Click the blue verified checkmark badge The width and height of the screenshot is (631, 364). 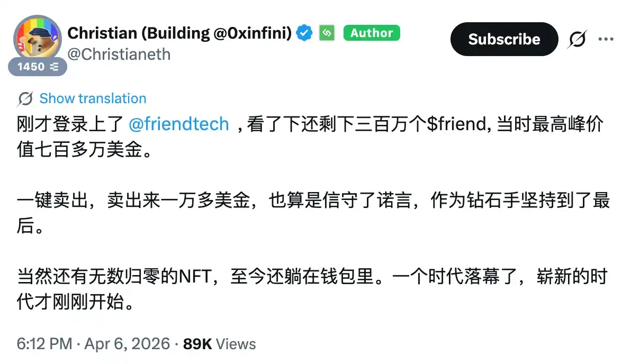tap(303, 32)
